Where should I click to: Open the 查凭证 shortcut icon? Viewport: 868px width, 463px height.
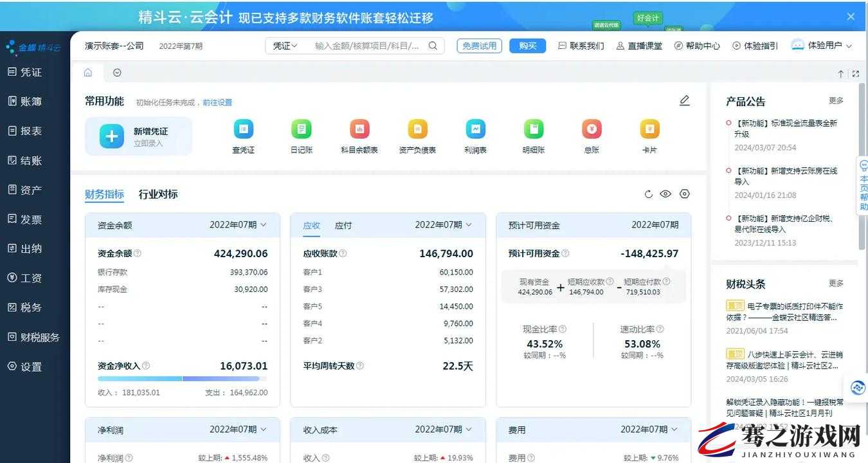click(x=244, y=129)
